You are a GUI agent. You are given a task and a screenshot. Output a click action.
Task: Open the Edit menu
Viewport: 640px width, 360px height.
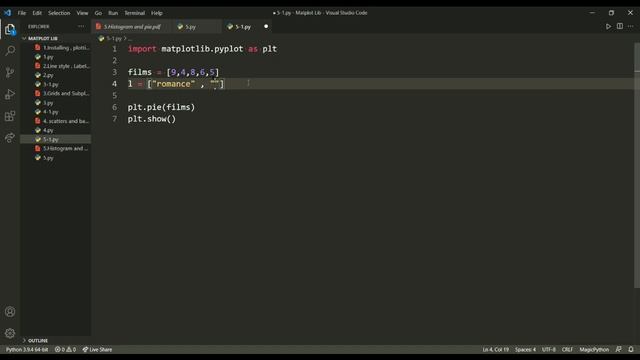[x=37, y=13]
